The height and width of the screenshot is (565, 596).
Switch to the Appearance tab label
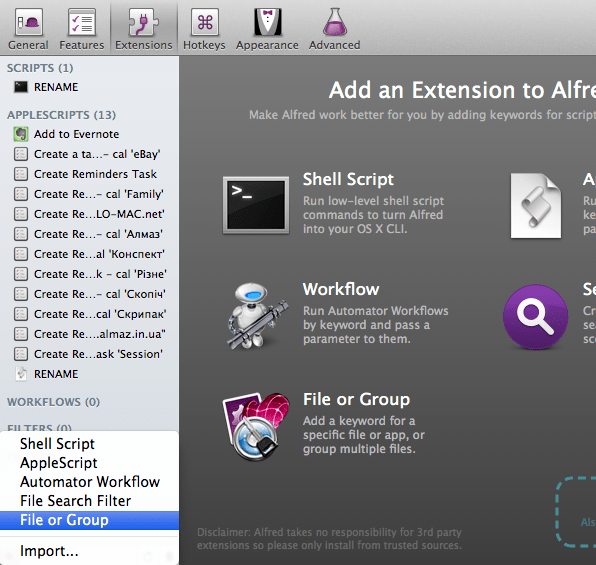click(267, 45)
